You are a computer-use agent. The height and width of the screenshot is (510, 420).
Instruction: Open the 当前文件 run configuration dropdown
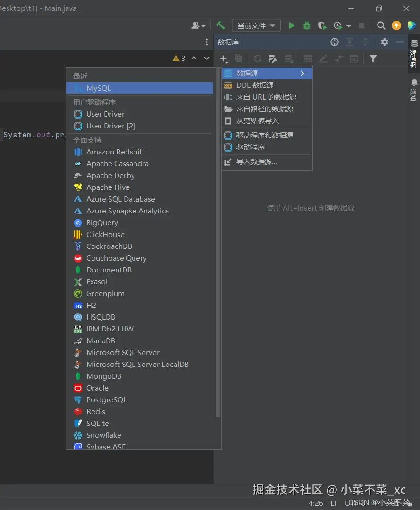click(256, 25)
